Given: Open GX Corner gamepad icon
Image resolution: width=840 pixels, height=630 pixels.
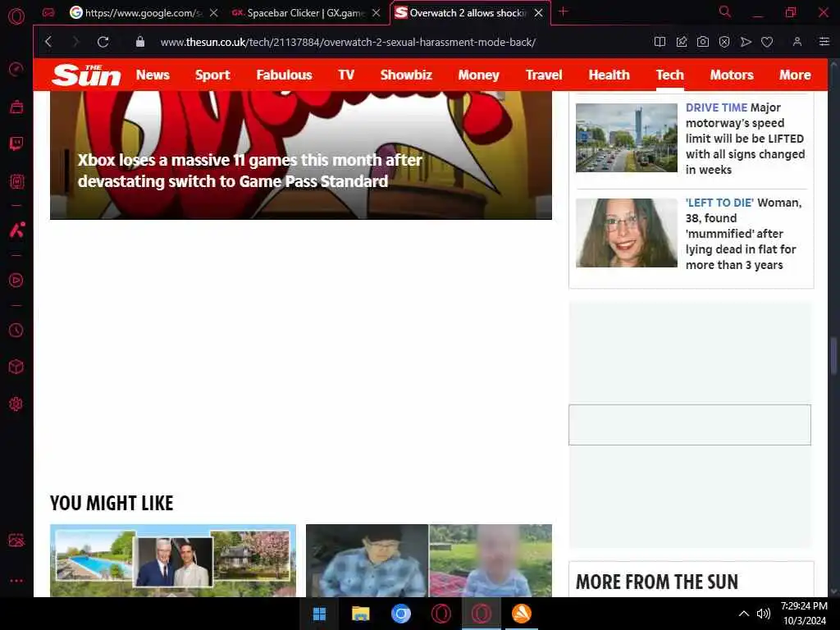Looking at the screenshot, I should tap(48, 13).
